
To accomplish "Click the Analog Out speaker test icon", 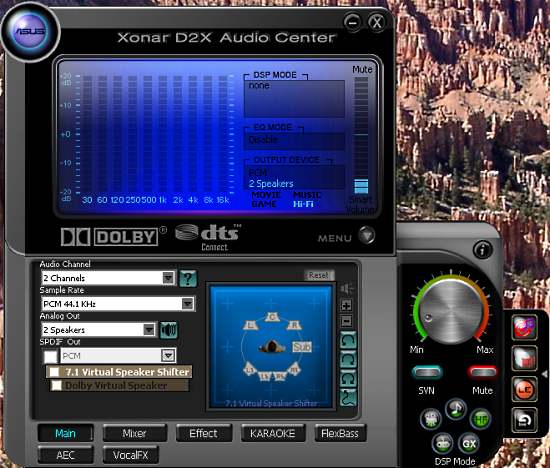I will pos(169,330).
